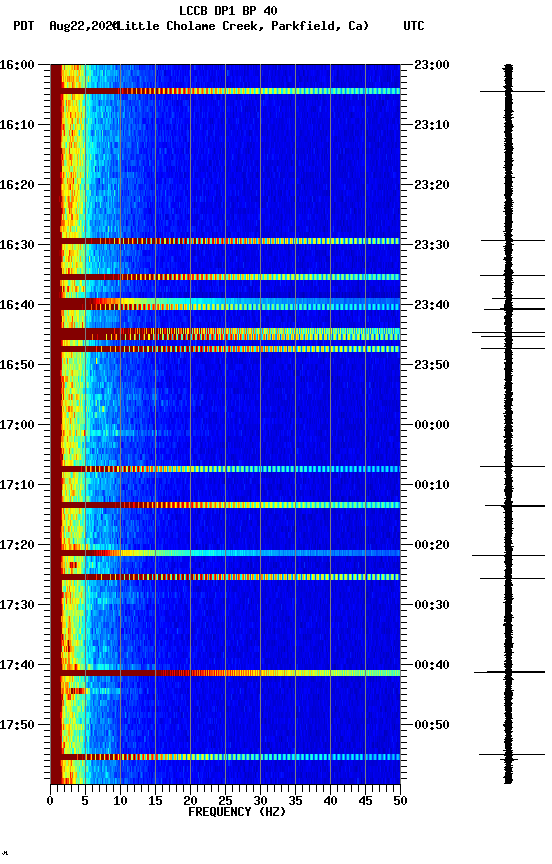Image resolution: width=552 pixels, height=864 pixels.
Task: Click the 16:10 PDT time label
Action: point(17,125)
